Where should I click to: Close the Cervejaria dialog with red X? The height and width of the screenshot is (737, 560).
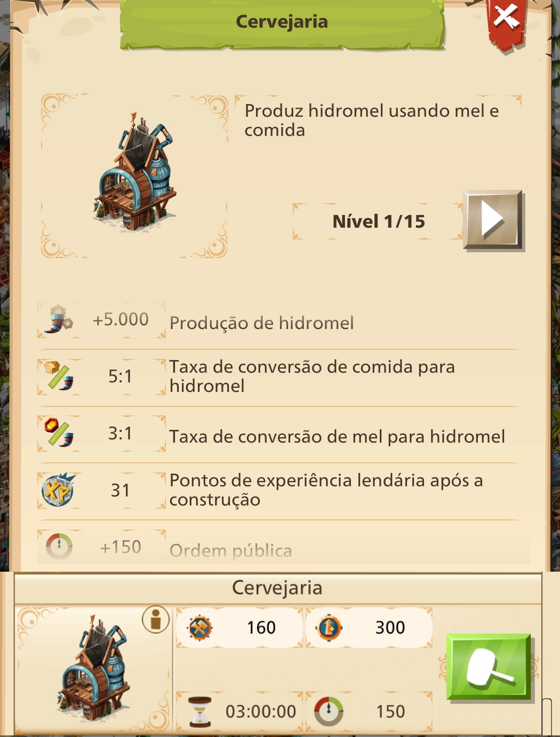point(507,21)
